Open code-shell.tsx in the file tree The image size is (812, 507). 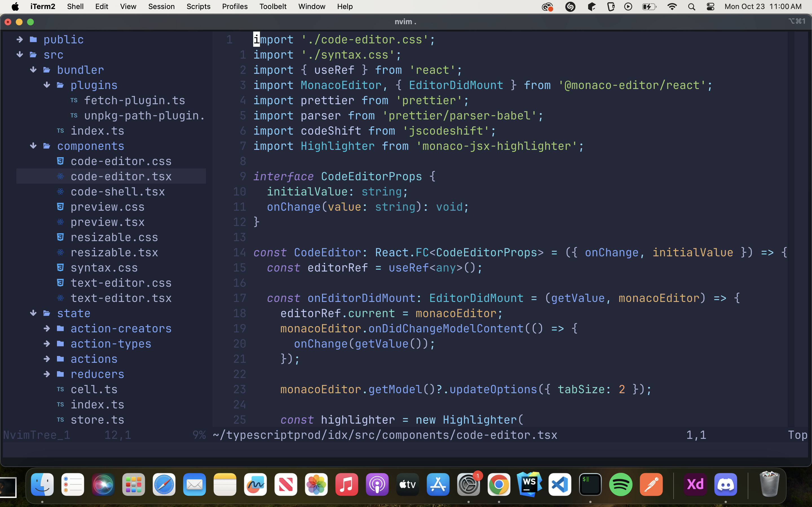click(118, 192)
